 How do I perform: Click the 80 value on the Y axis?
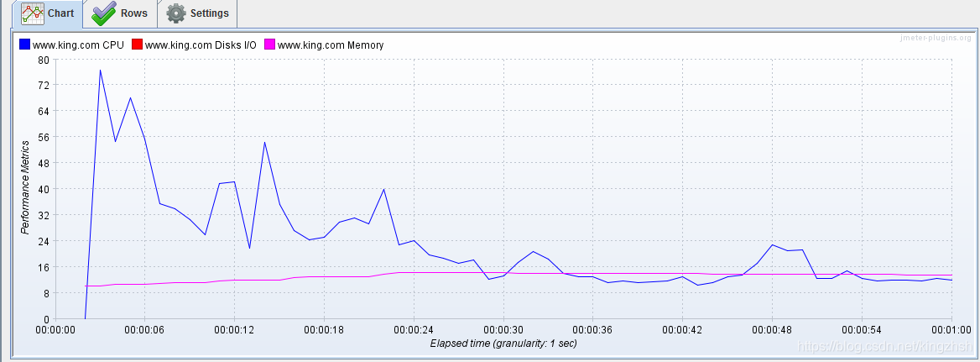(43, 60)
